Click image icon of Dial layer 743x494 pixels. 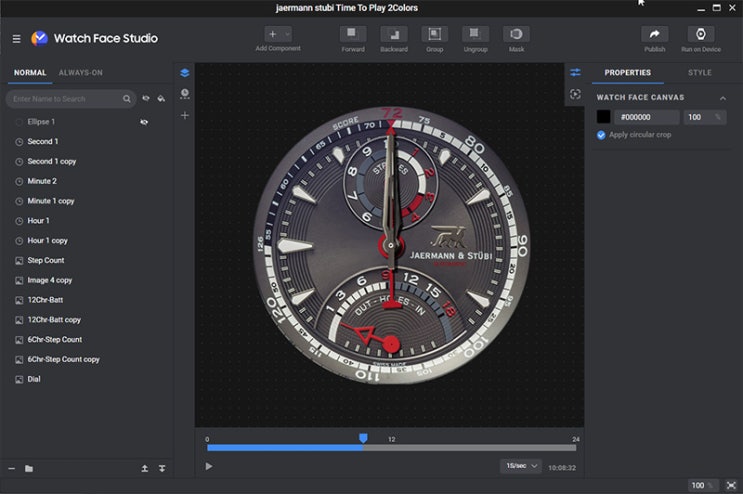(x=19, y=379)
